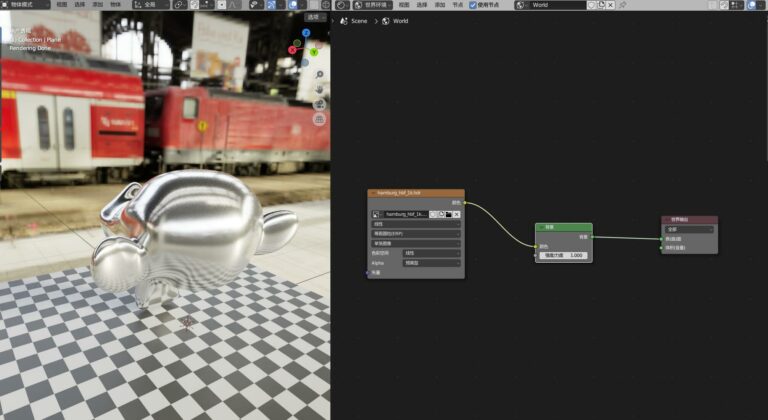Image resolution: width=768 pixels, height=420 pixels.
Task: Open projection dropdown 等距圆柱 on texture node
Action: pos(416,234)
